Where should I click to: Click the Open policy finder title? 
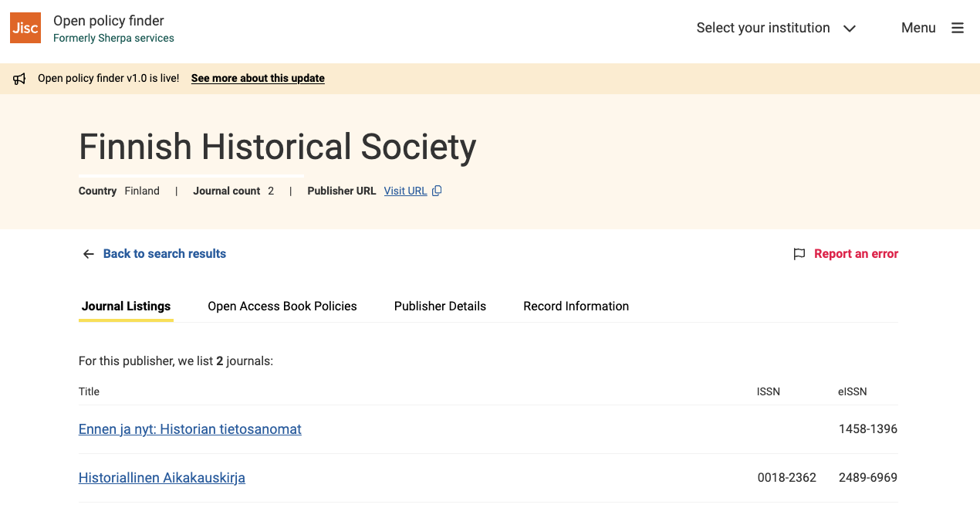pyautogui.click(x=109, y=21)
